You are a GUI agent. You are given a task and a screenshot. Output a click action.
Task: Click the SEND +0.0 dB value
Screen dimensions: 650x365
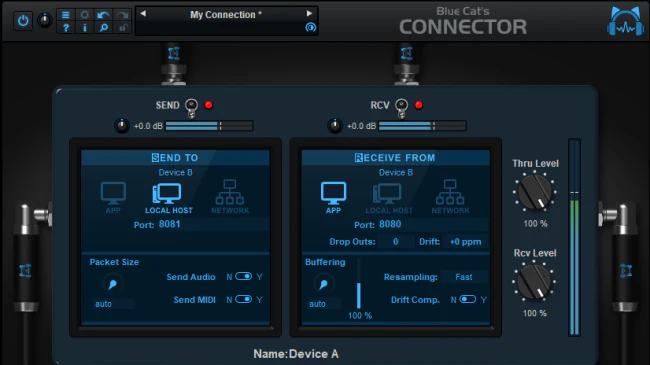(x=148, y=126)
